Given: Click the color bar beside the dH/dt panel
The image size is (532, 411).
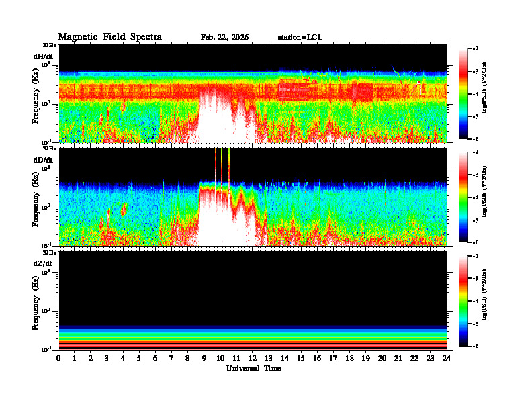Looking at the screenshot, I should click(x=463, y=94).
